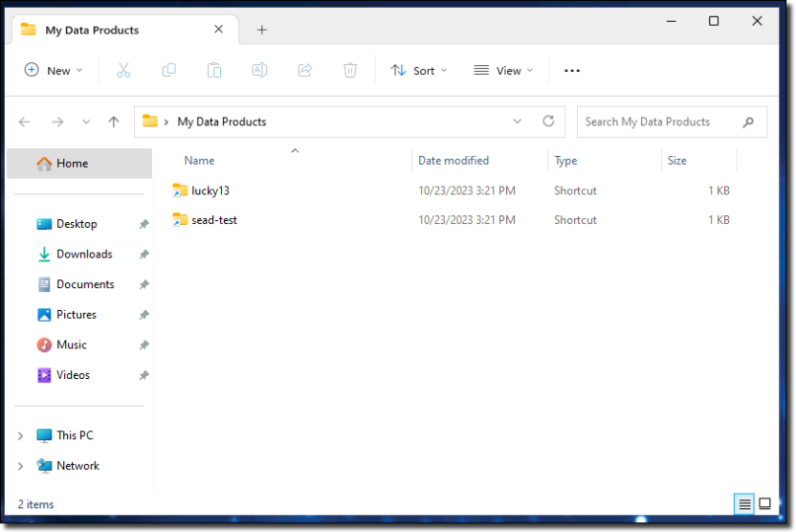This screenshot has width=796, height=532.
Task: Open Downloads in the sidebar
Action: [x=84, y=254]
